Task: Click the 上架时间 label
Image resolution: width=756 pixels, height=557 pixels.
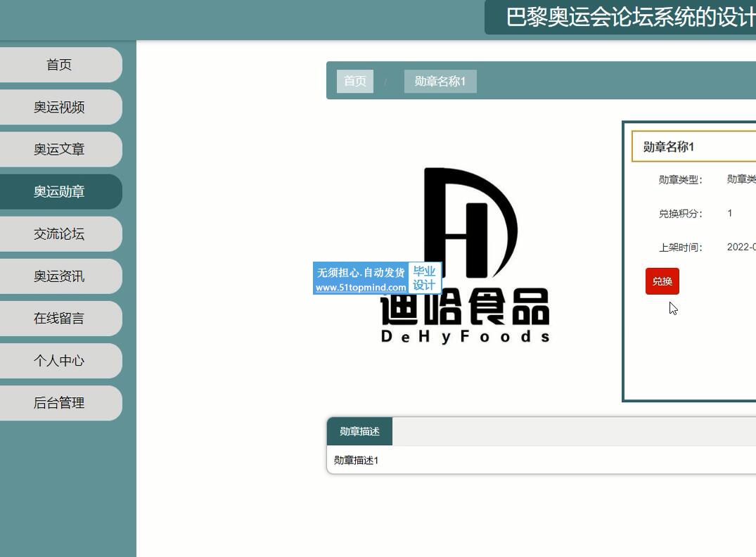Action: click(x=680, y=248)
